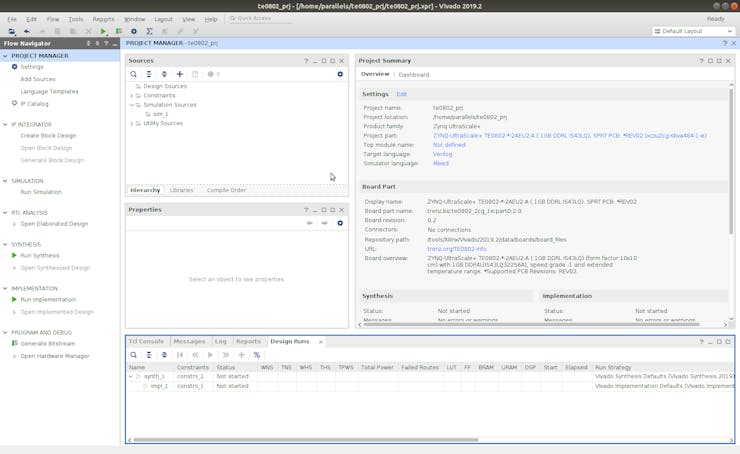
Task: Click search icon in Sources panel
Action: point(134,74)
